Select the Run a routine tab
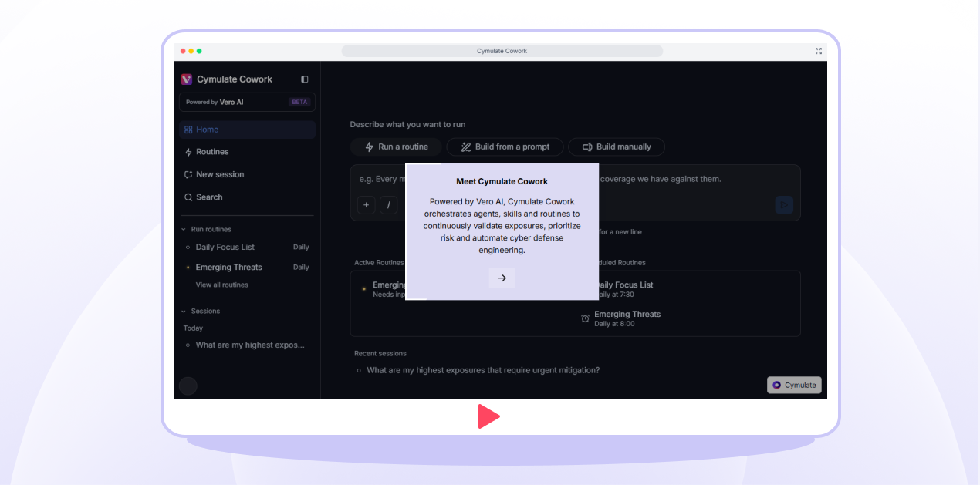The width and height of the screenshot is (980, 485). (x=396, y=147)
